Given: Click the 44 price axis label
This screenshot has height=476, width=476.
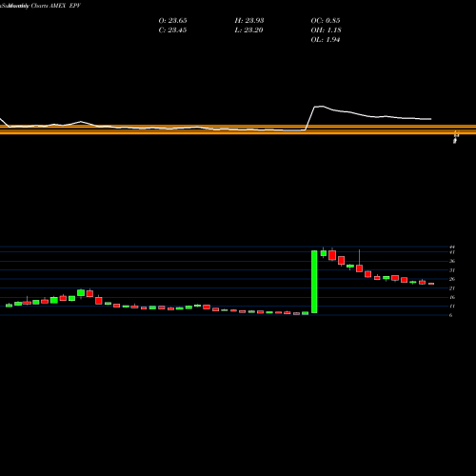Looking at the screenshot, I should click(452, 247).
